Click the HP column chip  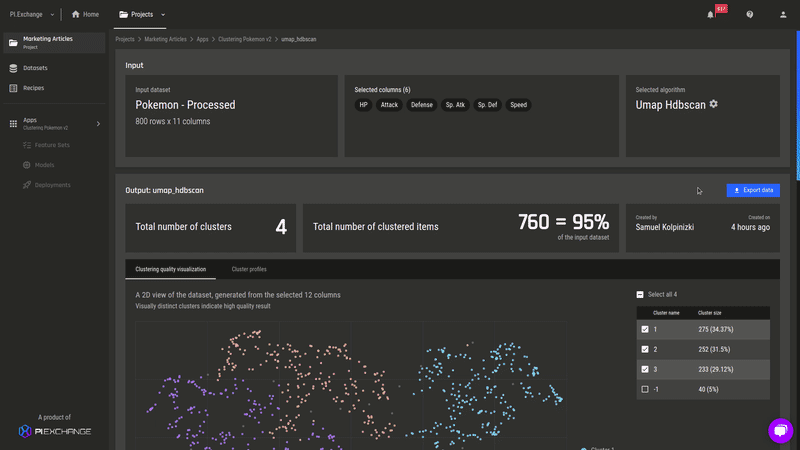(x=363, y=105)
